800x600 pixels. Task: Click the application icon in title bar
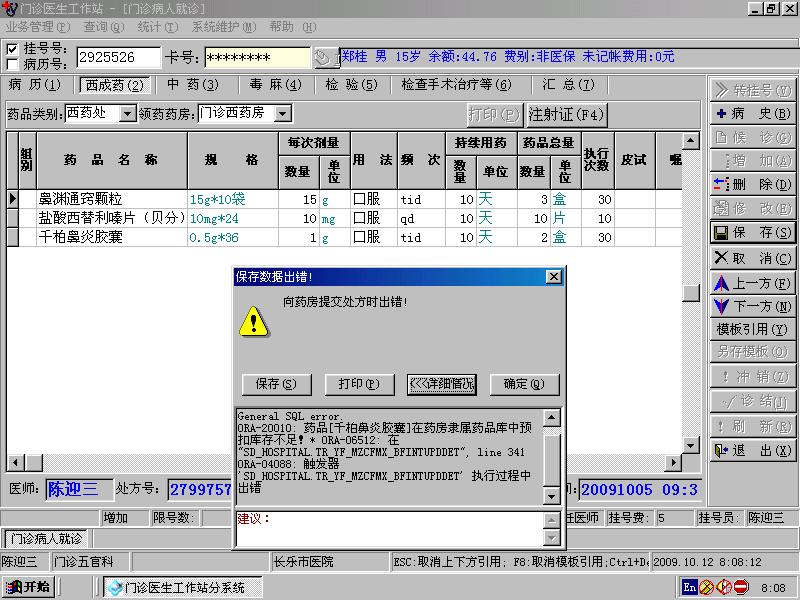pos(9,9)
